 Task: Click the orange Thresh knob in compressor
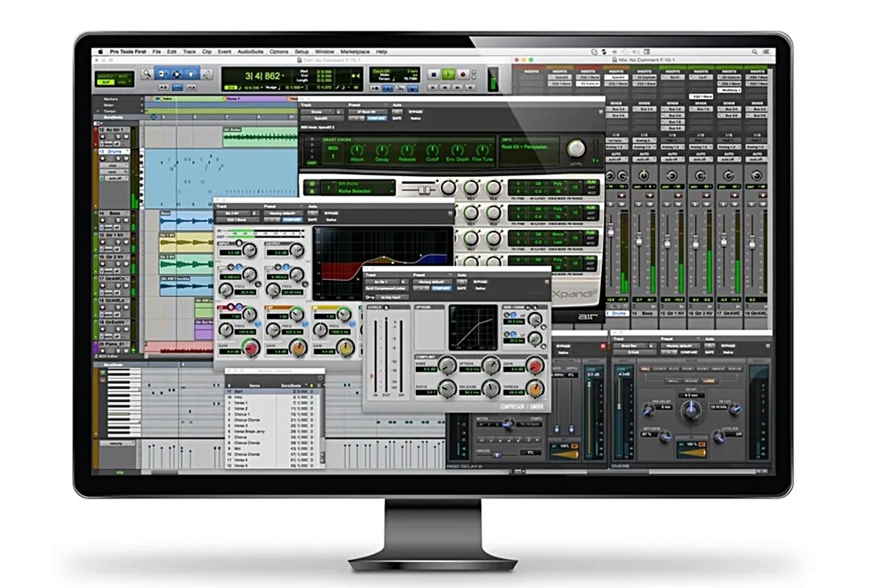[534, 389]
